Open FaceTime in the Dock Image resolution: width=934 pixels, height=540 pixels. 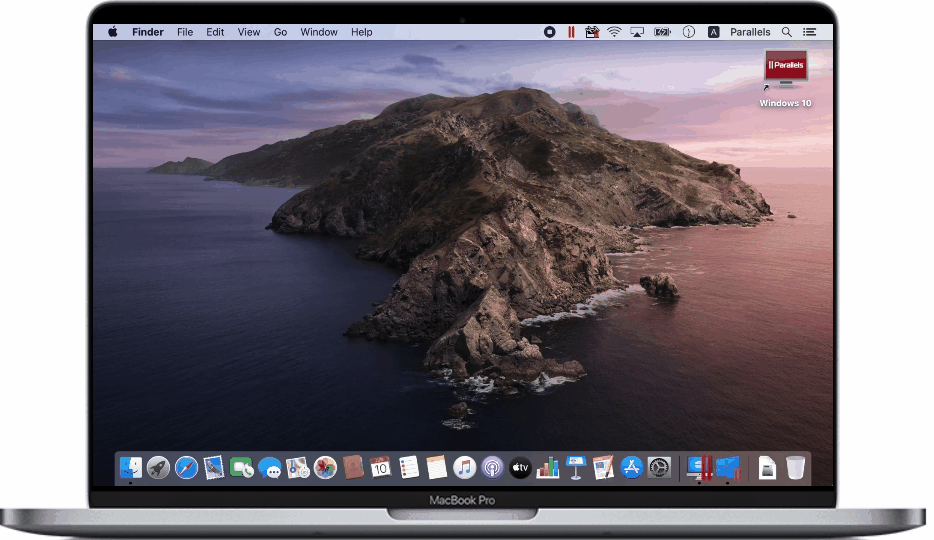[x=242, y=468]
